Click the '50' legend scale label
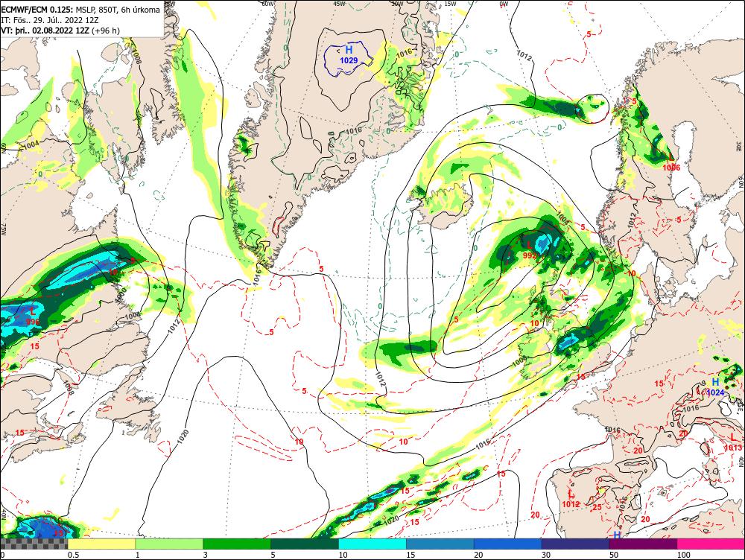This screenshot has height=560, width=745. point(614,555)
